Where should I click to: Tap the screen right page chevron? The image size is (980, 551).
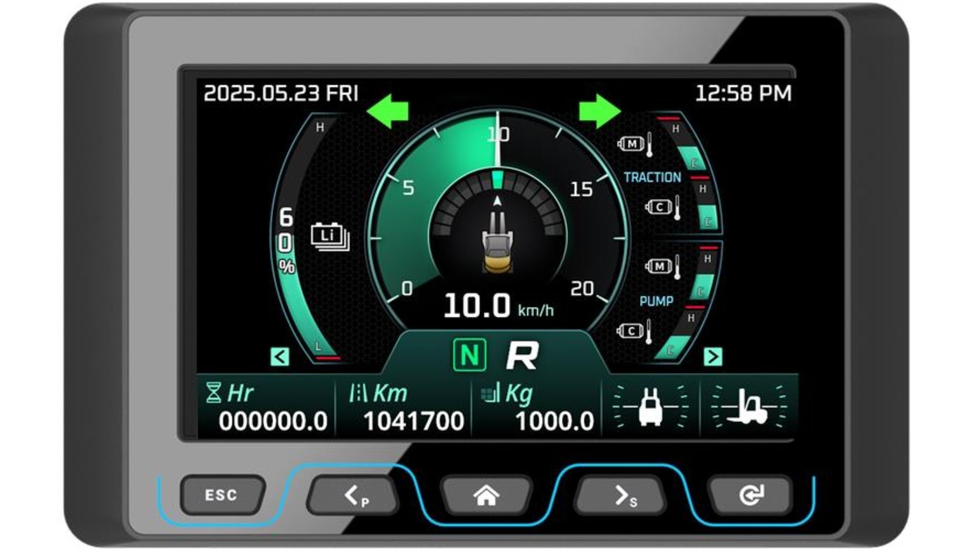click(713, 357)
